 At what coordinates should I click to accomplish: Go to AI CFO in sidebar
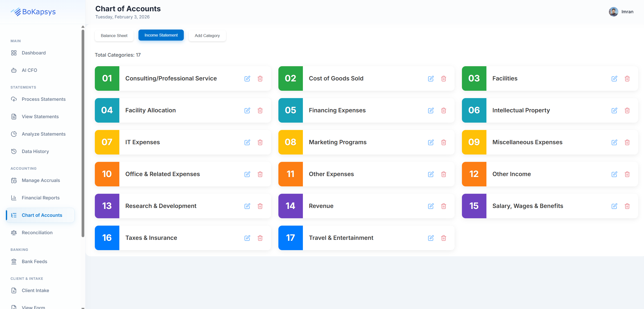[x=29, y=70]
